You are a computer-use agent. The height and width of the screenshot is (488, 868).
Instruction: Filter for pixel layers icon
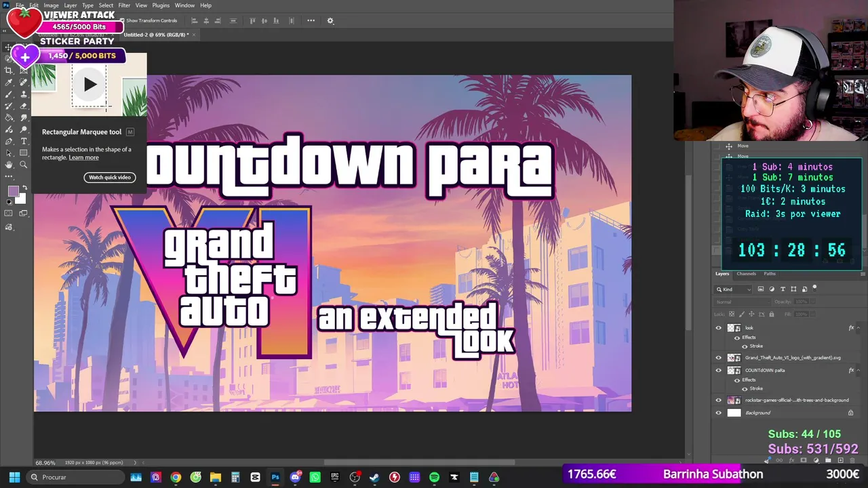click(761, 289)
